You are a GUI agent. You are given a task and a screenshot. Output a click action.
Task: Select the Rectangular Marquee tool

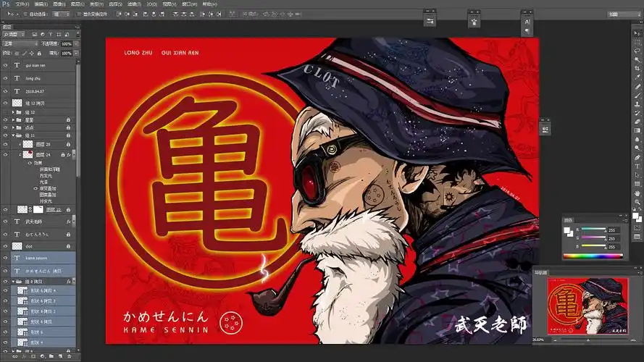click(637, 42)
